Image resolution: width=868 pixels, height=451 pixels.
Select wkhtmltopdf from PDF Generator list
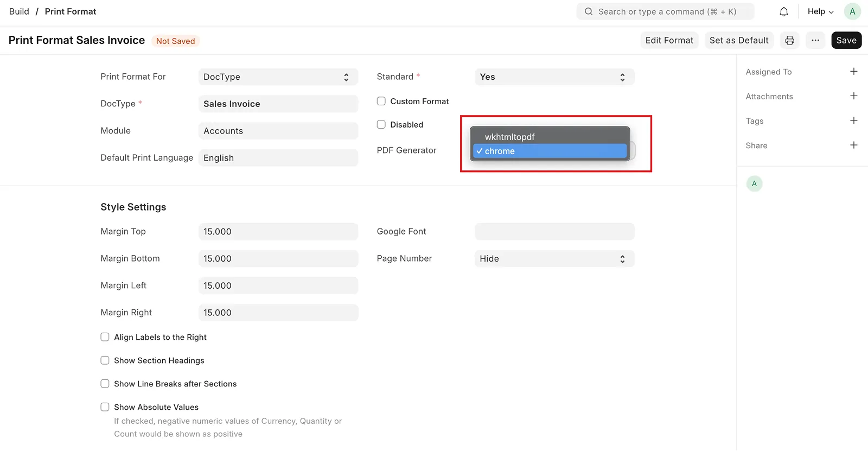[x=510, y=137]
